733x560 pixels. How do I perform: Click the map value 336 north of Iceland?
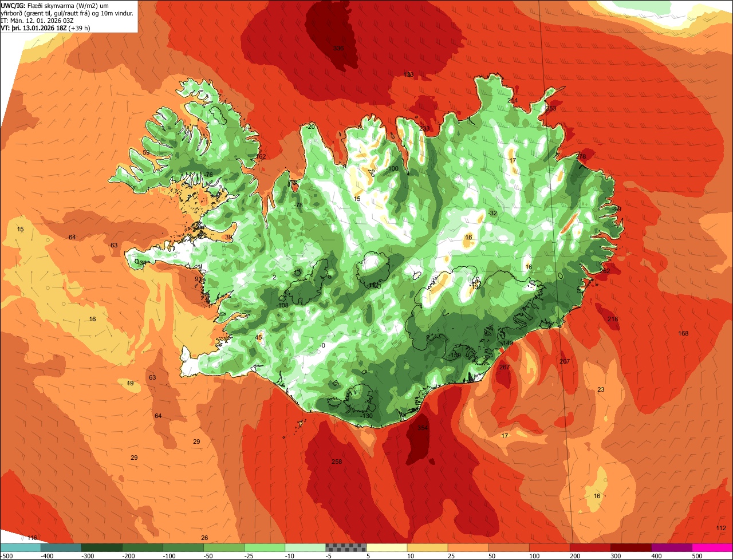(338, 48)
